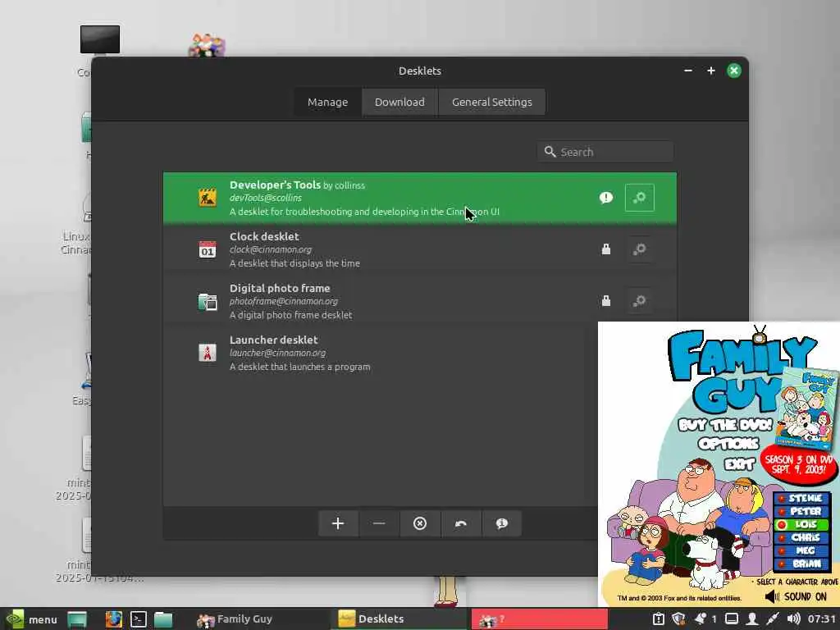Switch to the Manage tab
This screenshot has height=630, width=840.
(x=327, y=102)
